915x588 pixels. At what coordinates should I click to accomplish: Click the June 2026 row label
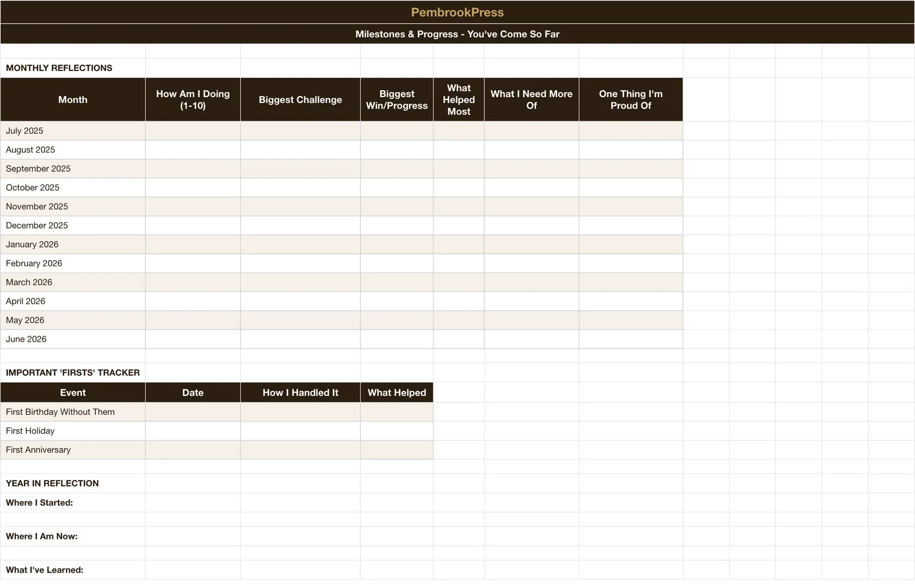pyautogui.click(x=73, y=339)
